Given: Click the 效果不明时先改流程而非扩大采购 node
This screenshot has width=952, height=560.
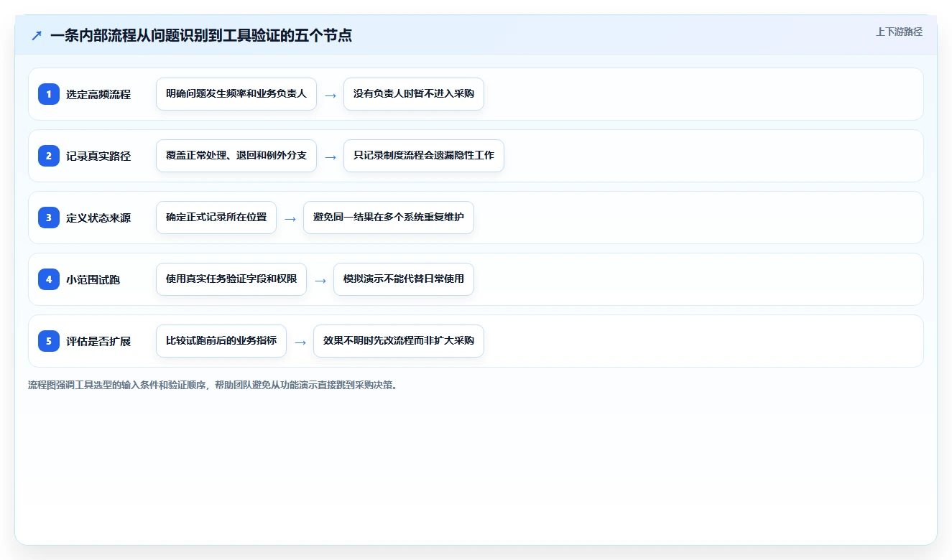Looking at the screenshot, I should click(x=399, y=341).
